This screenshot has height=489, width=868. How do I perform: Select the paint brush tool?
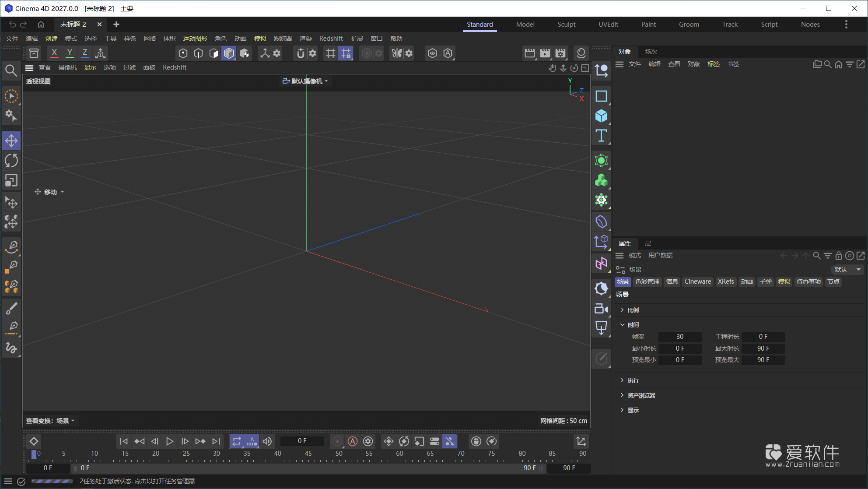coord(11,308)
